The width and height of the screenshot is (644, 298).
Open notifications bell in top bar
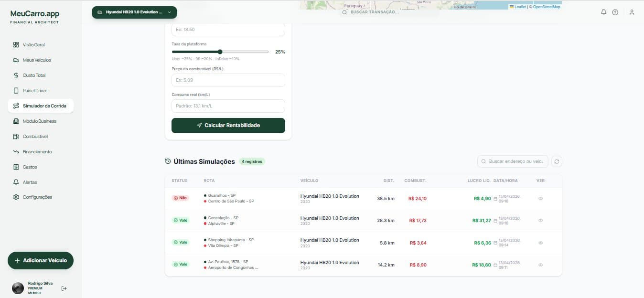pos(604,12)
